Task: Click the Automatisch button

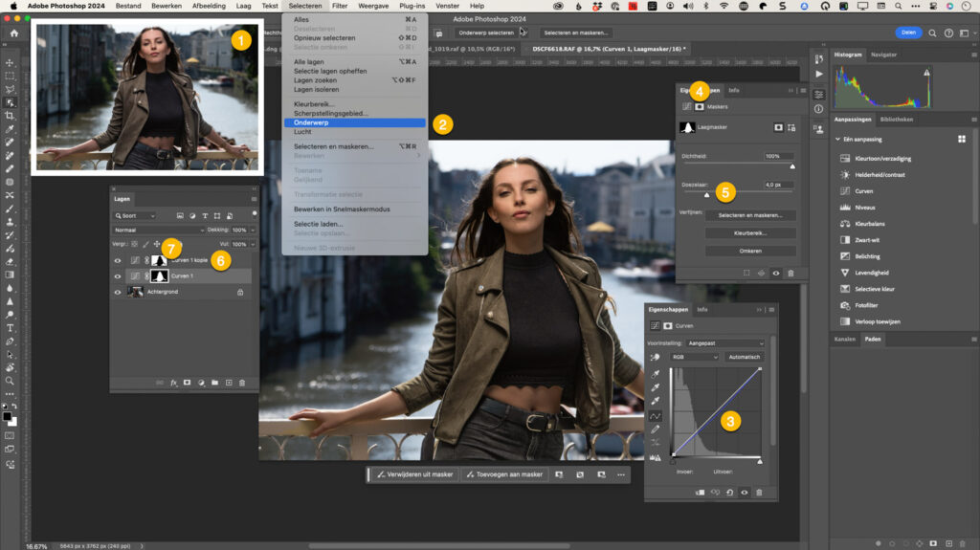Action: point(745,357)
